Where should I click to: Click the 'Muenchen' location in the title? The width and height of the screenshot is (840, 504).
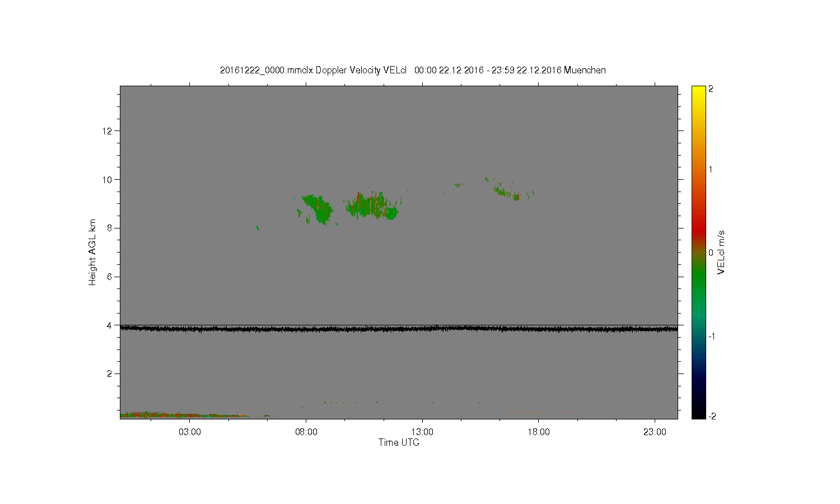coord(585,71)
